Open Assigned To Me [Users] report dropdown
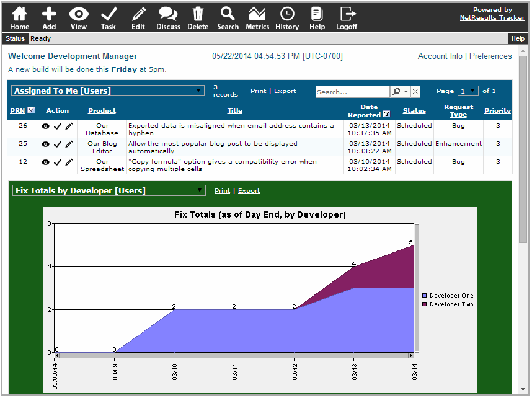 108,91
